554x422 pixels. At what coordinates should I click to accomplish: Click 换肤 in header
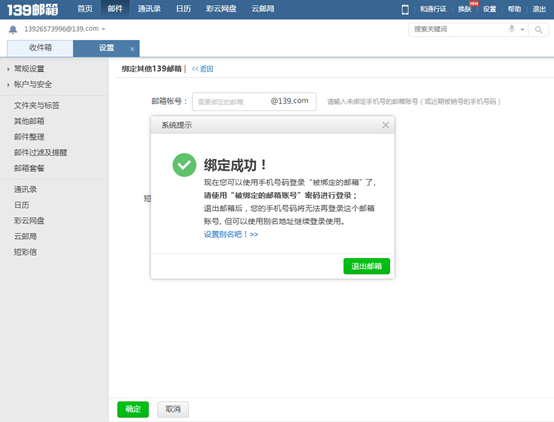coord(465,9)
